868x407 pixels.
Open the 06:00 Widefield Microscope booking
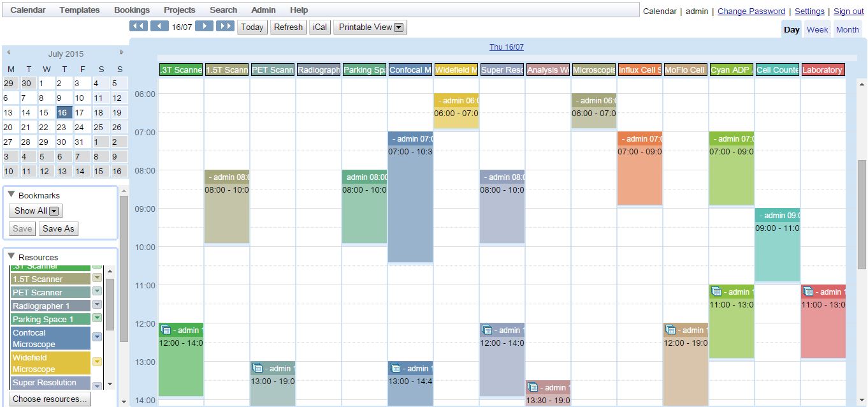tap(456, 112)
